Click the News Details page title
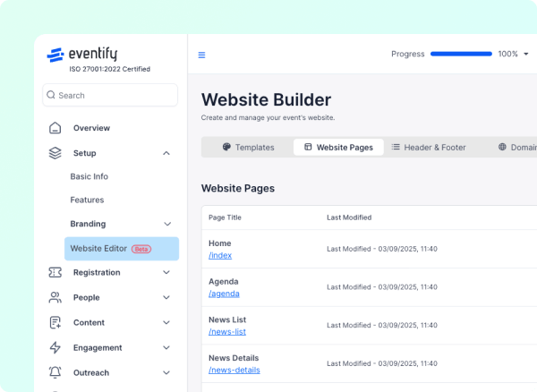The width and height of the screenshot is (537, 392). (x=234, y=358)
